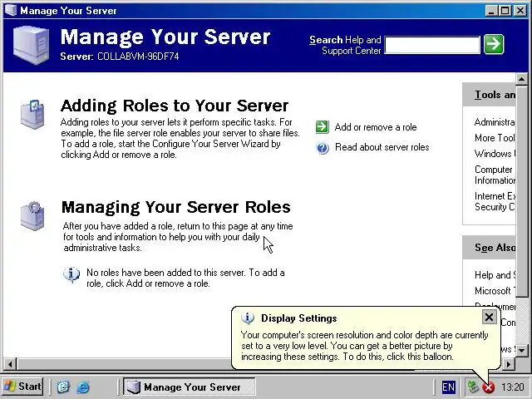
Task: Minimize the Manage Your Server window
Action: 491,11
